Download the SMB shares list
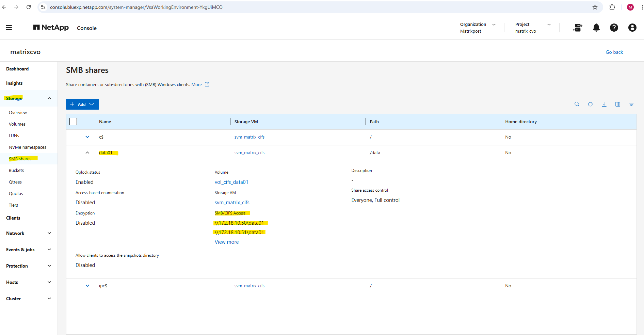 pos(604,104)
